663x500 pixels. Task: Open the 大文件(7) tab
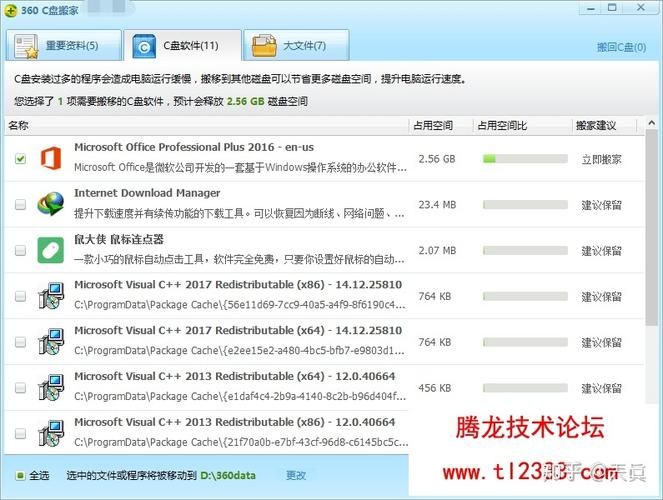(296, 46)
